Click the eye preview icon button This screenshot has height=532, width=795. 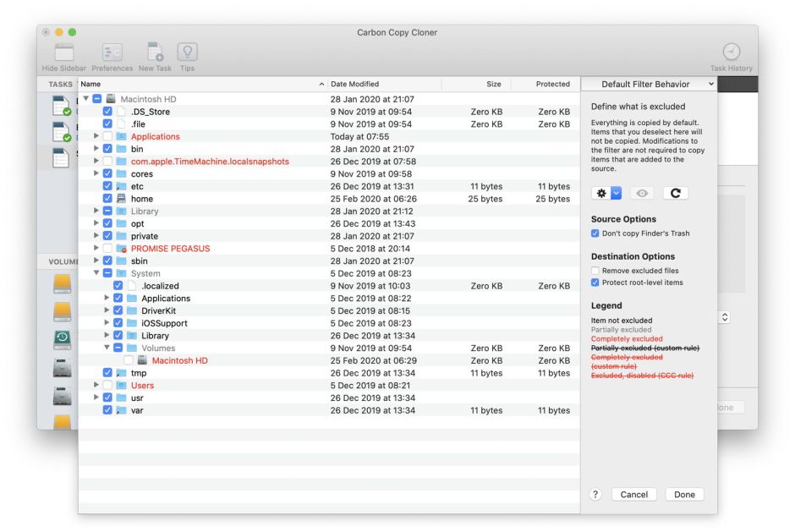642,193
